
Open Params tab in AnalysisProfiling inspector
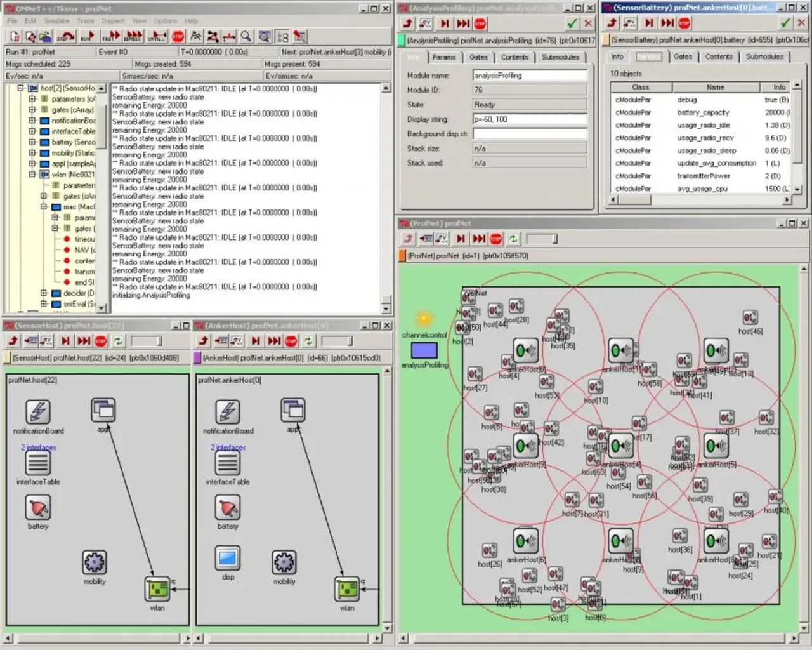pyautogui.click(x=444, y=57)
